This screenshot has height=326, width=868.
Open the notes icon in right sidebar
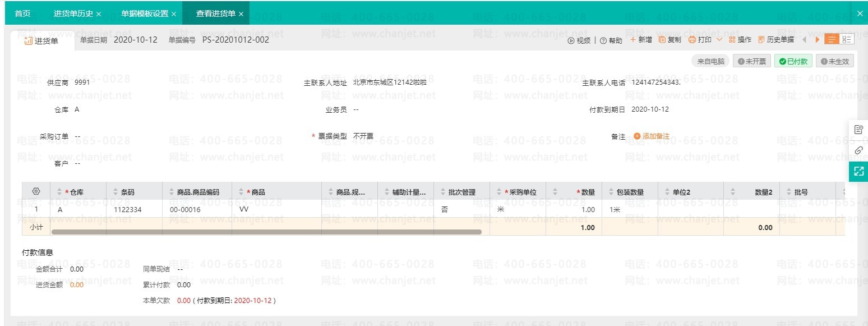(858, 130)
